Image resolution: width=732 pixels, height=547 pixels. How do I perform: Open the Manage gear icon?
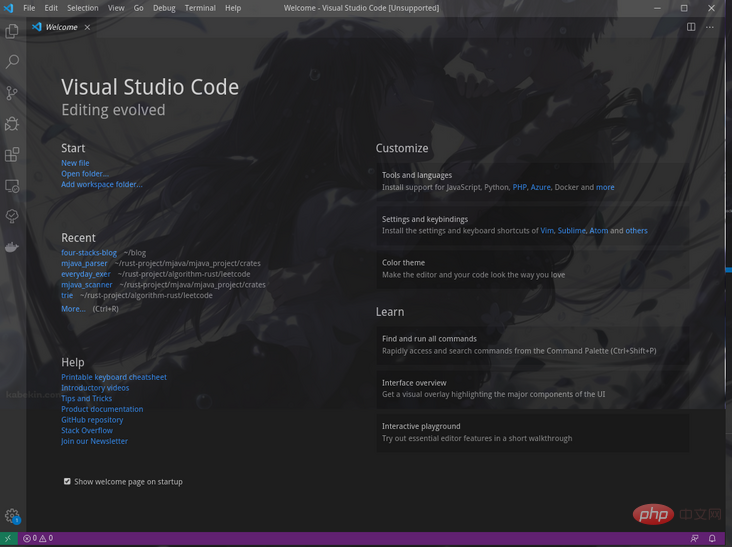pyautogui.click(x=12, y=516)
